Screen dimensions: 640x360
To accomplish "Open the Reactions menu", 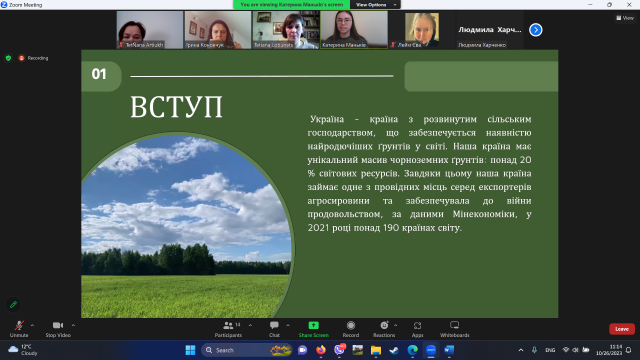I will tap(384, 329).
